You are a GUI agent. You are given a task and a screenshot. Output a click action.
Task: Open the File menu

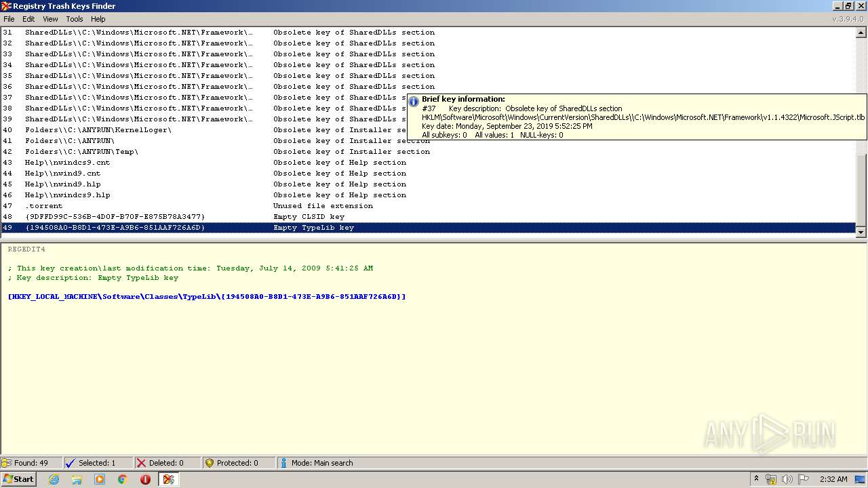click(x=9, y=19)
